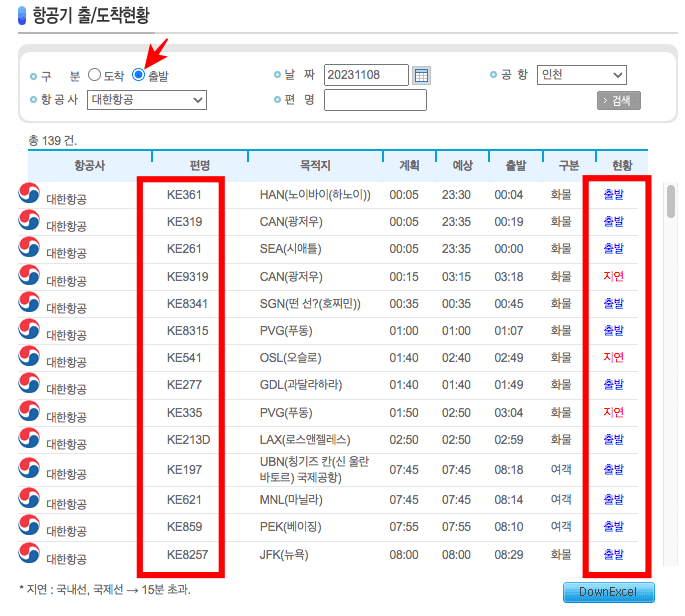Image resolution: width=685 pixels, height=616 pixels.
Task: Select the 출발 (departure) radio button
Action: [138, 75]
